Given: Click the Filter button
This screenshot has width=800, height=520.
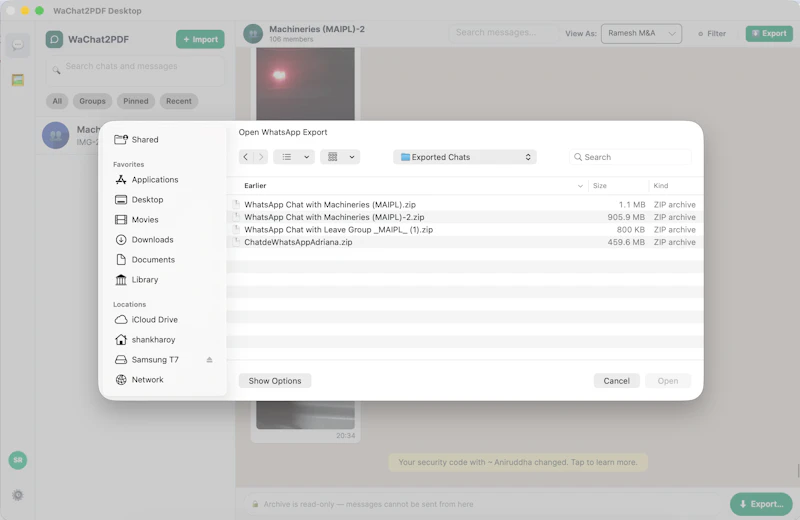Looking at the screenshot, I should (712, 33).
